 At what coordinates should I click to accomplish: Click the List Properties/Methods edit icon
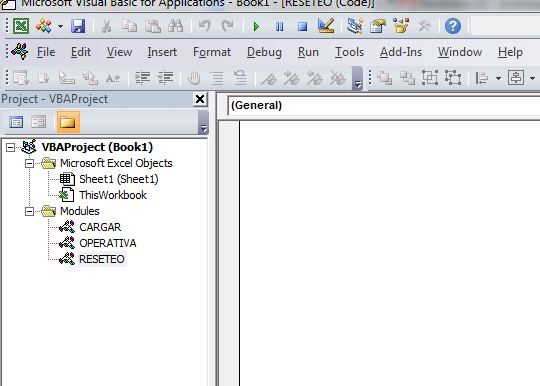click(x=21, y=78)
